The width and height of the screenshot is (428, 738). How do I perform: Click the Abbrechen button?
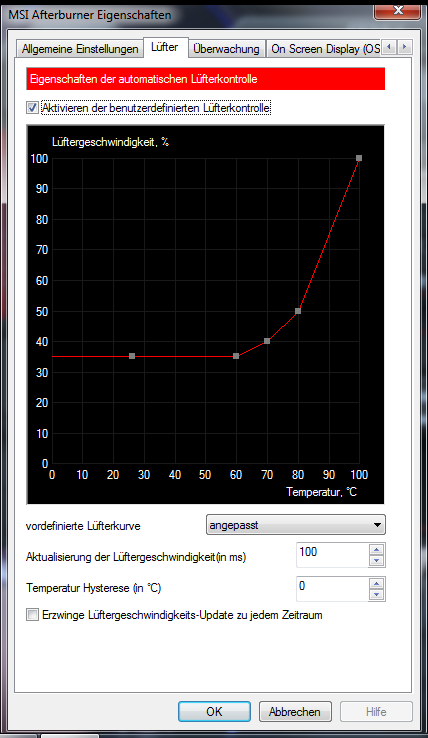295,711
